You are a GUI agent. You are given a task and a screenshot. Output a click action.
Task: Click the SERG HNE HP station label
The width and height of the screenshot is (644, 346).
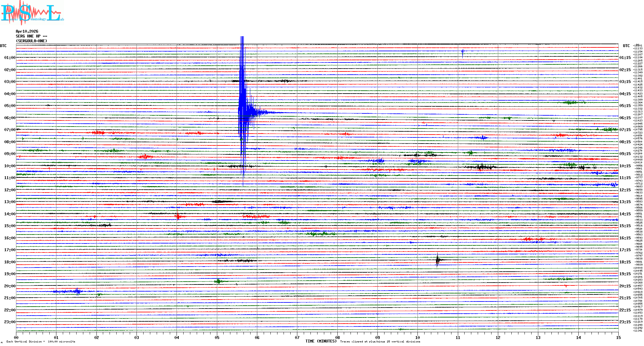coord(31,36)
